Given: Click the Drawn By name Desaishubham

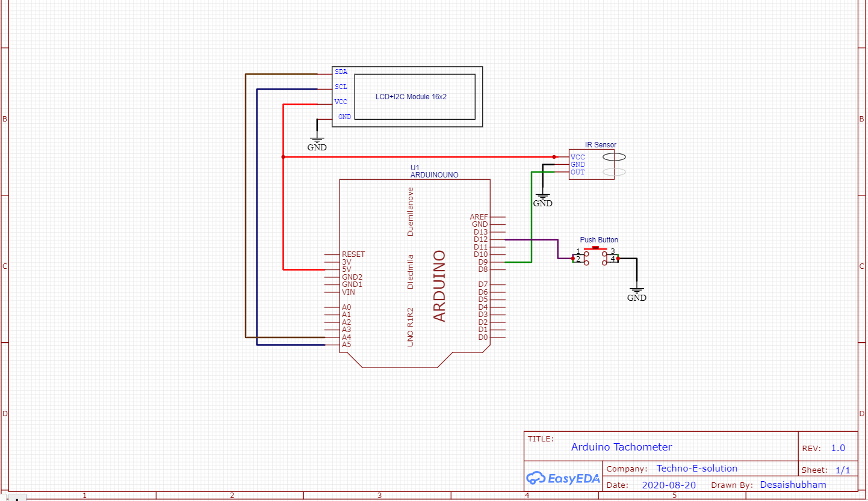Looking at the screenshot, I should click(793, 485).
